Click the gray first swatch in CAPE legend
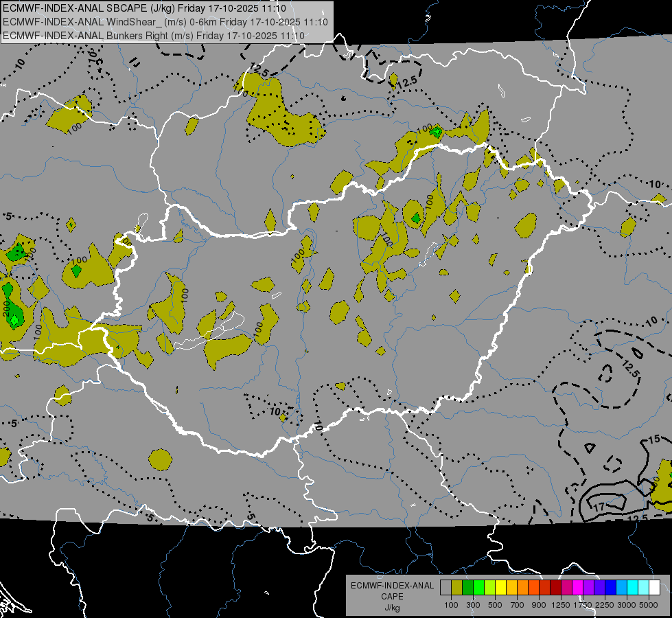 click(x=445, y=588)
